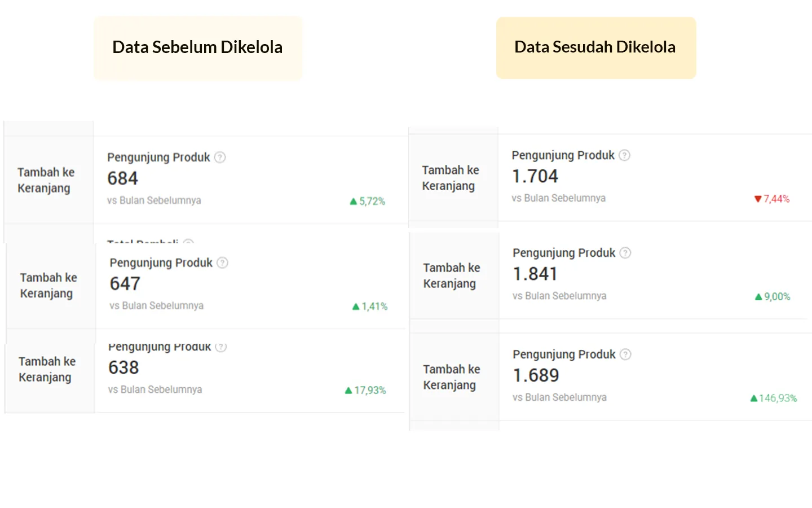Click the Data Sebelum Dikelola label
This screenshot has width=812, height=508.
[x=197, y=47]
